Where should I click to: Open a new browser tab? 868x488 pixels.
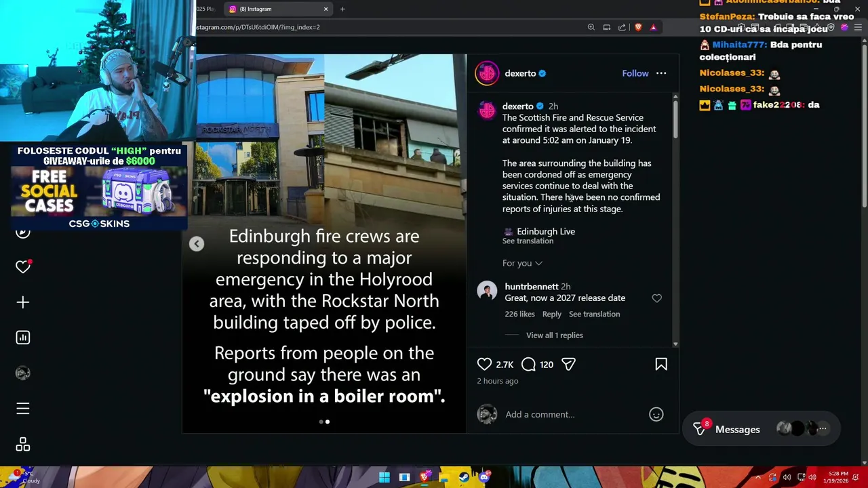(x=342, y=9)
